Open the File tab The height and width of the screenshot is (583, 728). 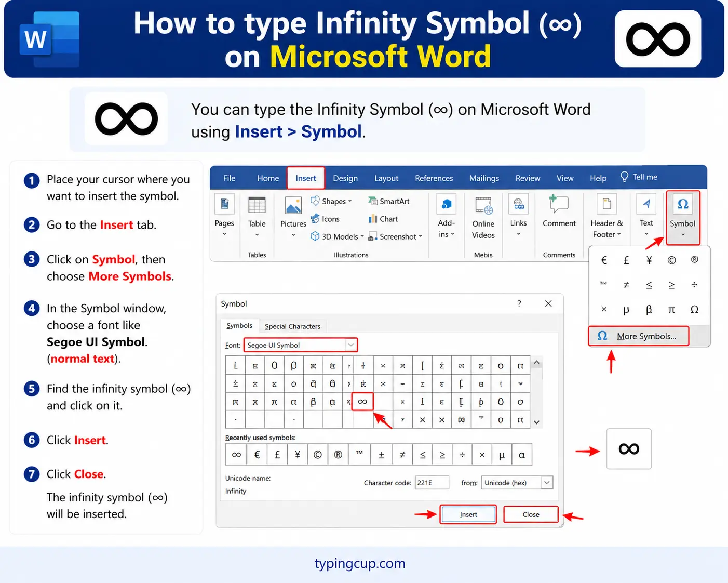229,178
